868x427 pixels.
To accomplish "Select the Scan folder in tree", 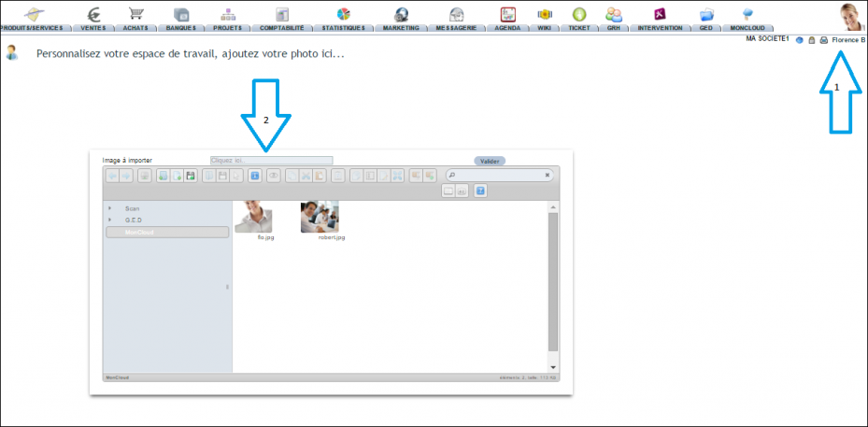I will tap(133, 208).
